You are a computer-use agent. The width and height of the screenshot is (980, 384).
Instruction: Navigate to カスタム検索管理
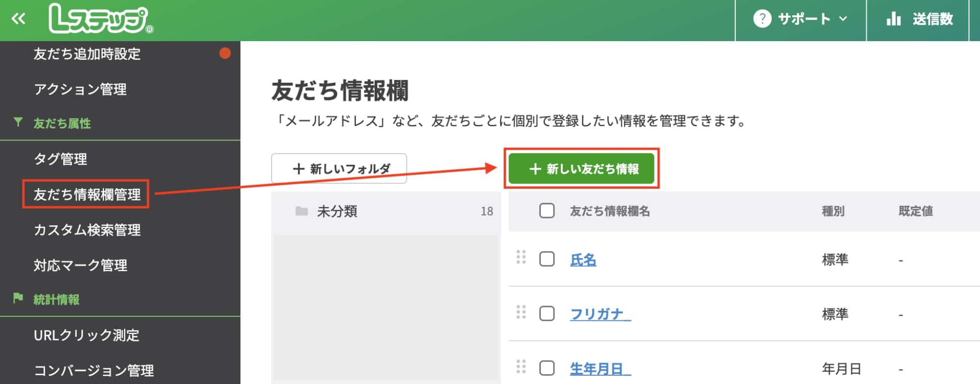pos(88,230)
